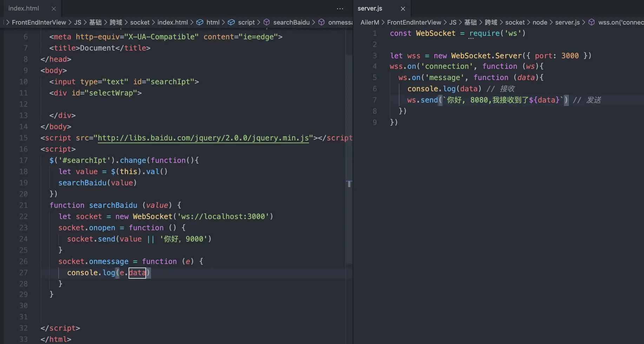644x344 pixels.
Task: Click the highlighted 'data' word on line 27
Action: (137, 273)
